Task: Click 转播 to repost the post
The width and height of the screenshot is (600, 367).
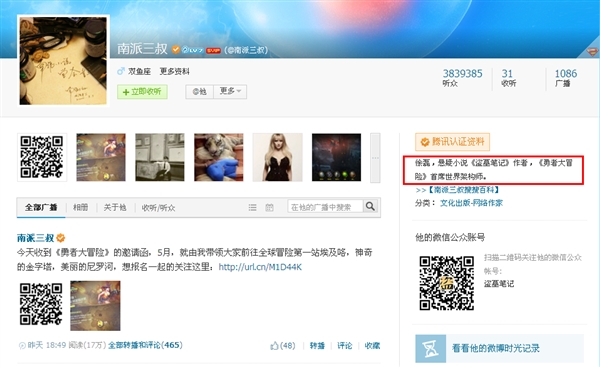Action: (x=317, y=346)
